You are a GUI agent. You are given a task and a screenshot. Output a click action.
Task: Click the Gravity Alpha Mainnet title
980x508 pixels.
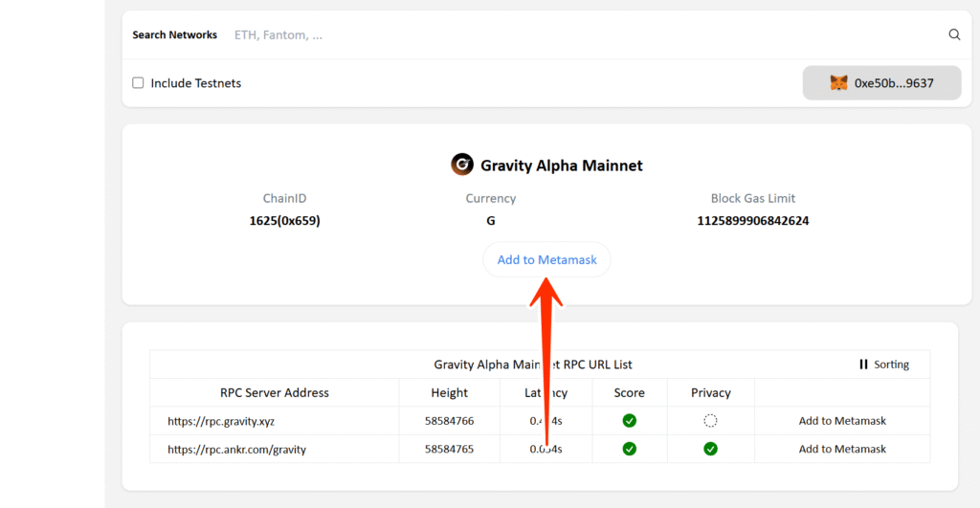(x=561, y=165)
